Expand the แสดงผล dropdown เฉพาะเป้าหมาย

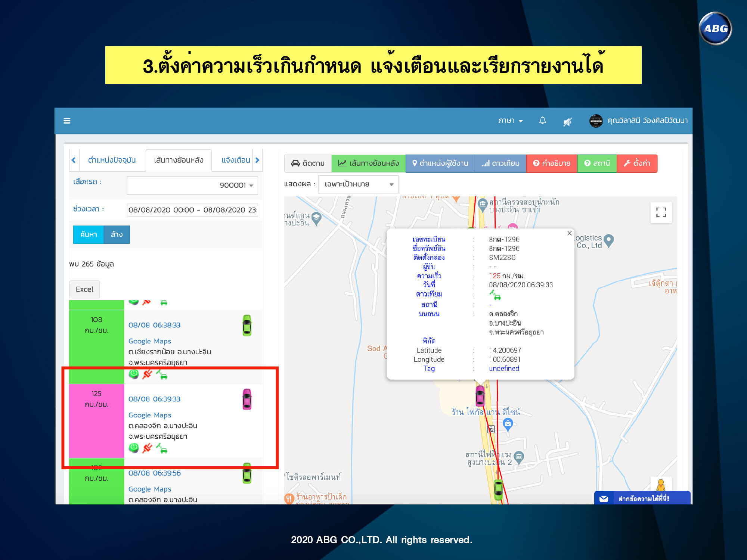[x=358, y=184]
